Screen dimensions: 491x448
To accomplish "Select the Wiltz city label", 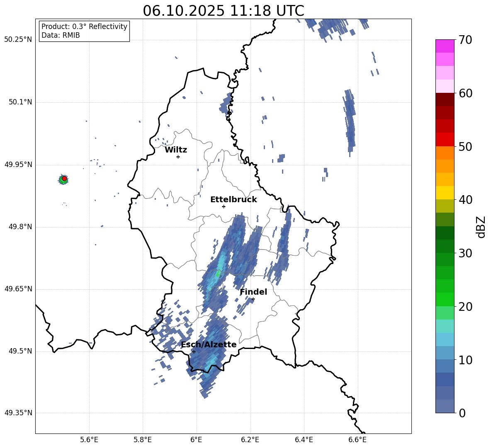I will click(x=176, y=150).
